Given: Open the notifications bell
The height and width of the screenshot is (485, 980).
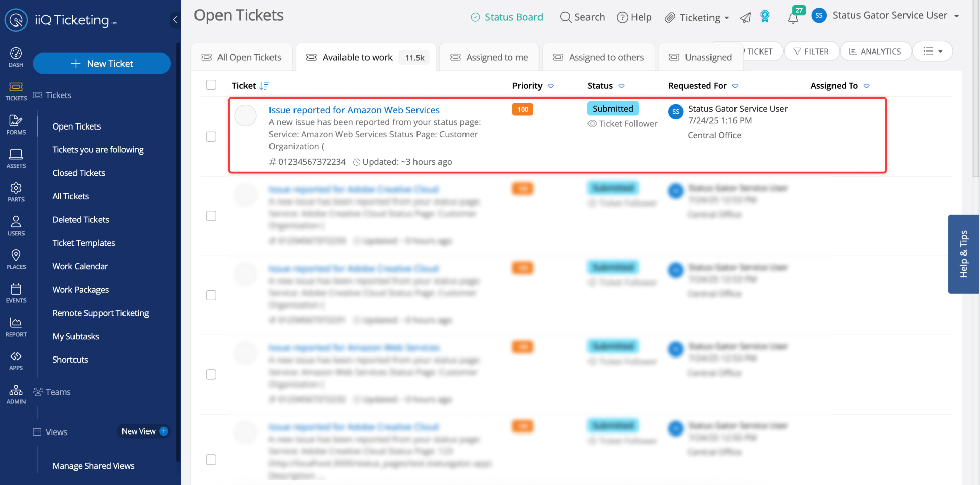Looking at the screenshot, I should 793,18.
